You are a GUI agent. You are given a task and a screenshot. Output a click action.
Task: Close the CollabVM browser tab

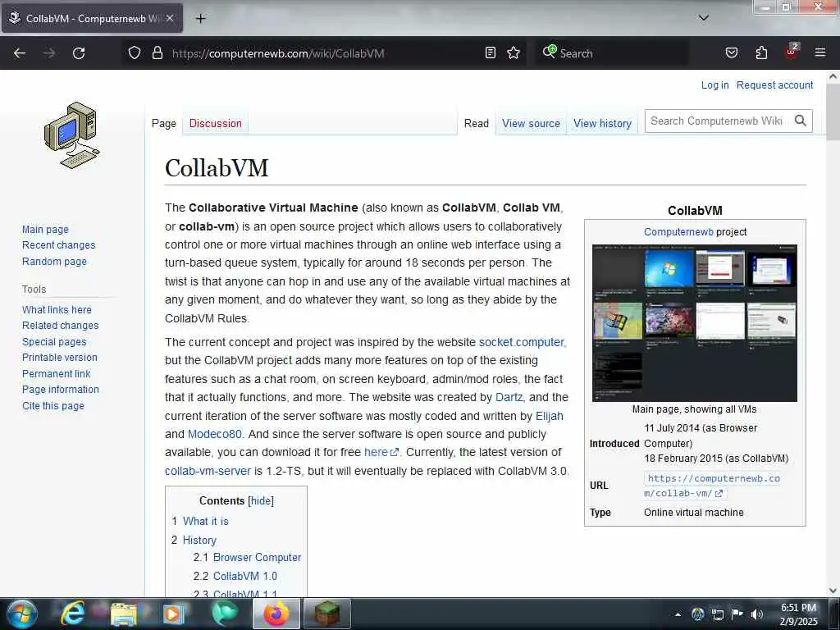click(x=170, y=18)
